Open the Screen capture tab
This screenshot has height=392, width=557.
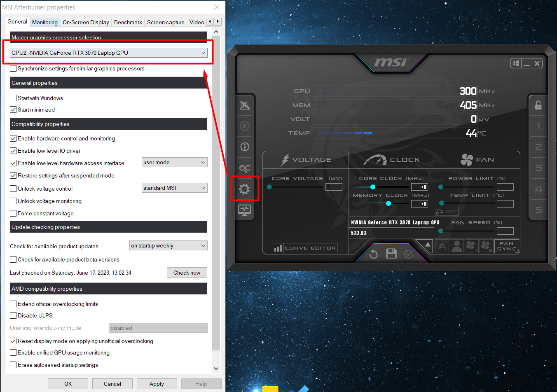[166, 22]
